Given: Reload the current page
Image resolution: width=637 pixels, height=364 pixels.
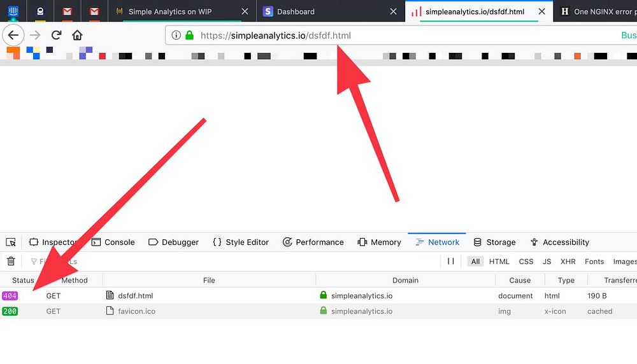Looking at the screenshot, I should pyautogui.click(x=57, y=35).
